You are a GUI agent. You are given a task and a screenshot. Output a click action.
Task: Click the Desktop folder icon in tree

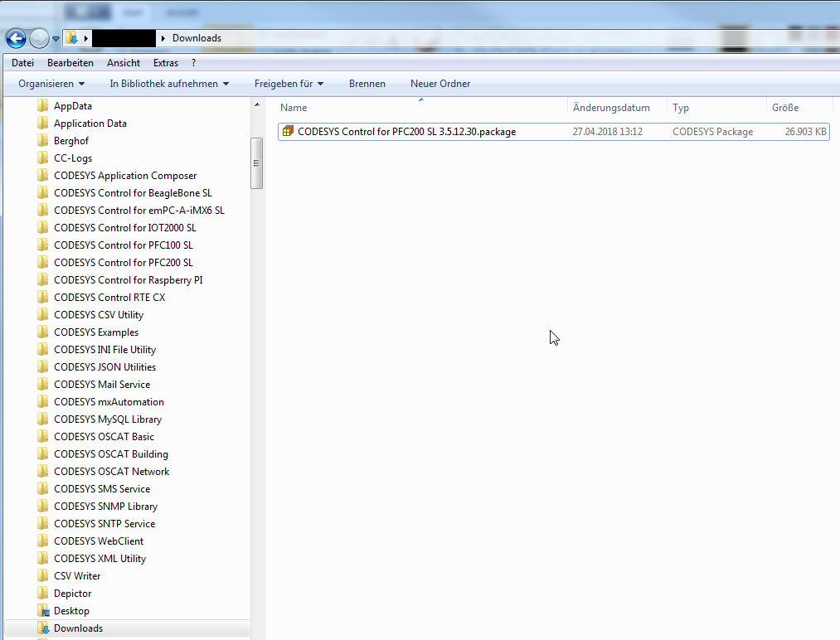[43, 611]
